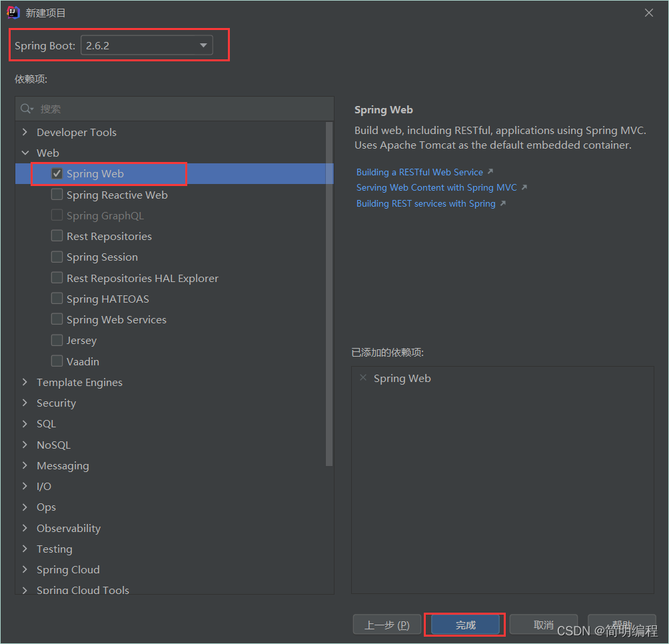Click the disabled Spring GraphQL checkbox

point(57,215)
